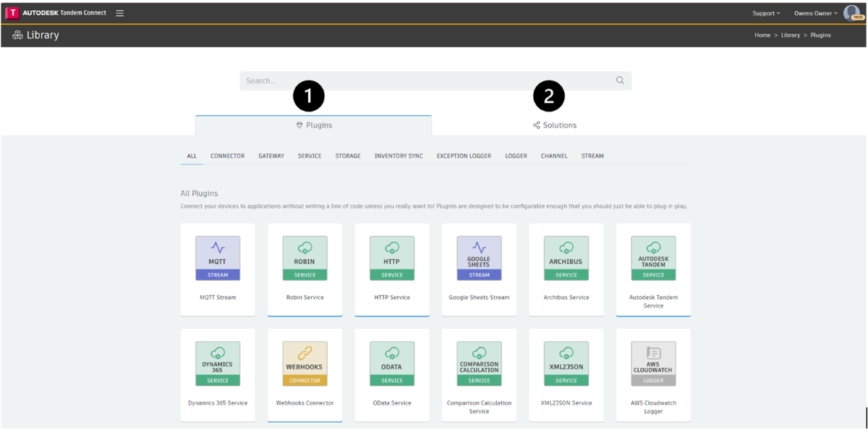Viewport: 868px width, 433px height.
Task: Expand the Support dropdown menu
Action: point(766,13)
